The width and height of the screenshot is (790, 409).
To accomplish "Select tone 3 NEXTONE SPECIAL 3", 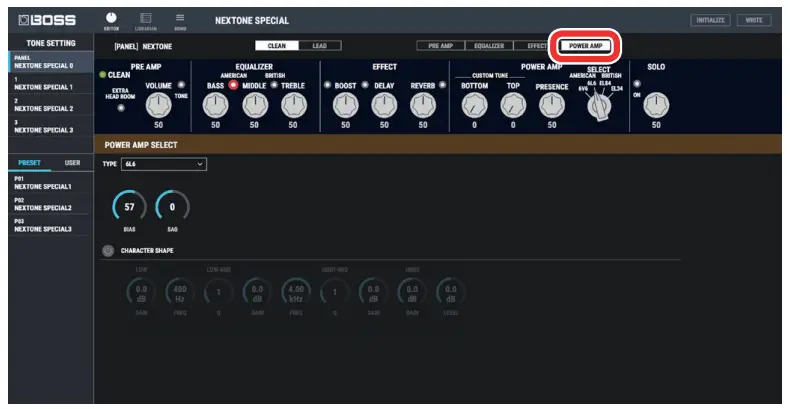I will (51, 126).
